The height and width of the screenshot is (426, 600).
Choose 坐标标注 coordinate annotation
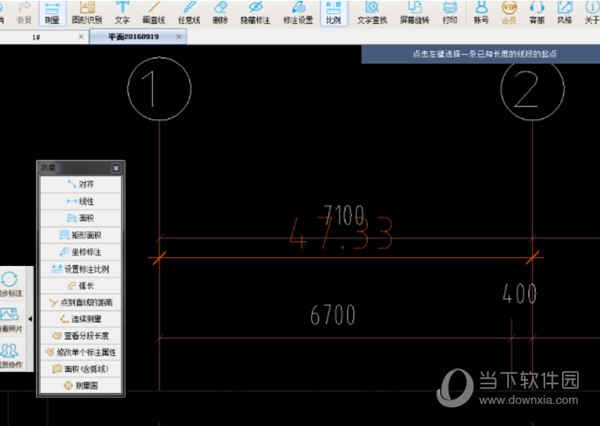click(81, 252)
